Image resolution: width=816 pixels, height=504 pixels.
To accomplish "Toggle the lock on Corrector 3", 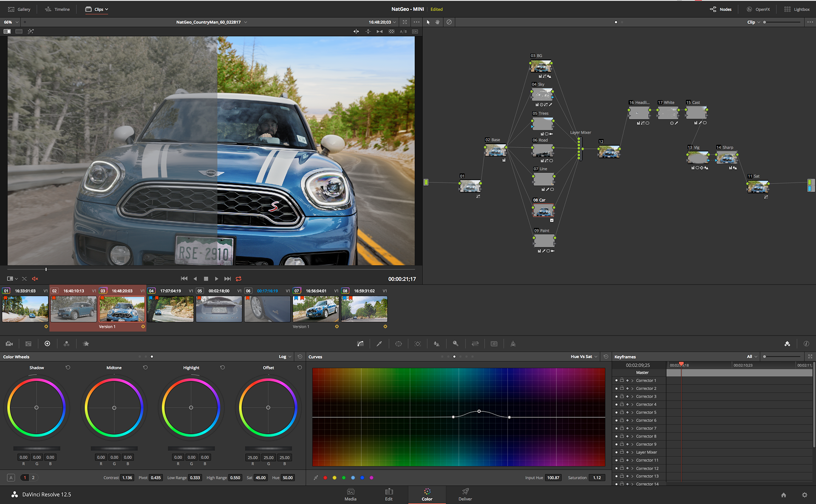I will pyautogui.click(x=622, y=396).
